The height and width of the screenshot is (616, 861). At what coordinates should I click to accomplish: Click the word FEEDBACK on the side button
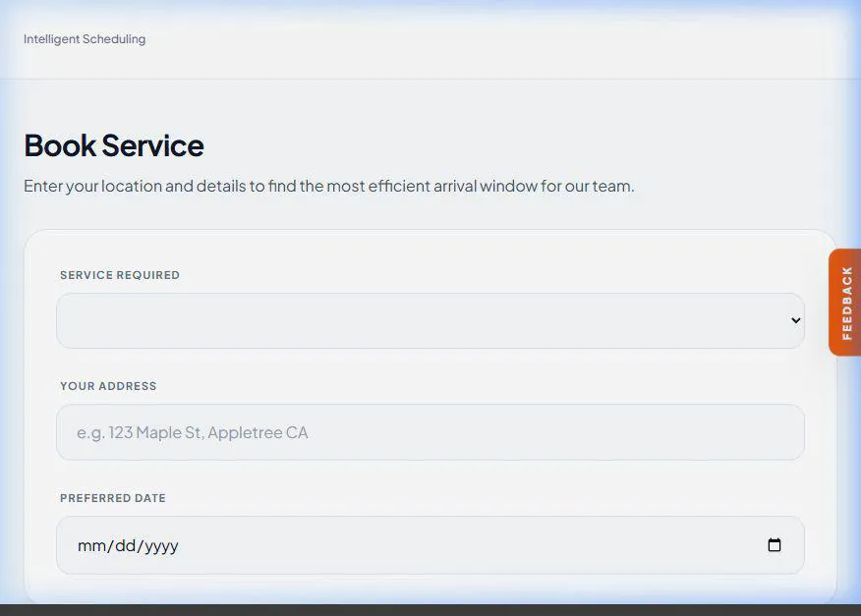coord(846,303)
